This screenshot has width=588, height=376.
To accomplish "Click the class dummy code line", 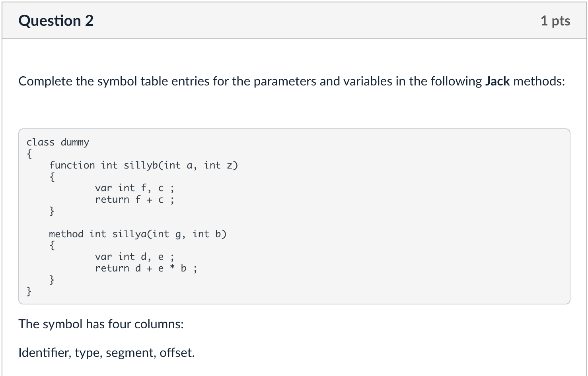I will click(x=58, y=142).
